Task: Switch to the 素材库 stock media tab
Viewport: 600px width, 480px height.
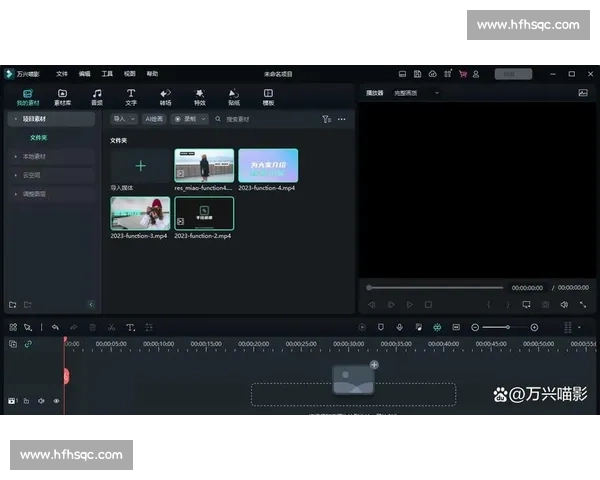Action: coord(62,97)
